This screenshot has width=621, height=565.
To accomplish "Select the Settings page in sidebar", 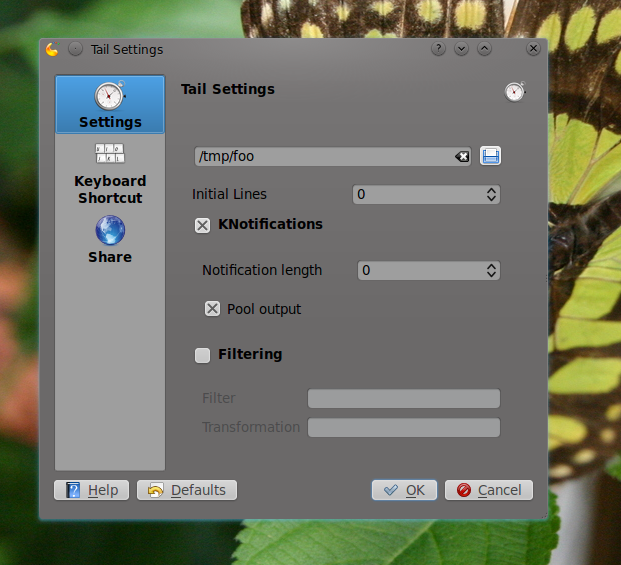I will click(110, 105).
